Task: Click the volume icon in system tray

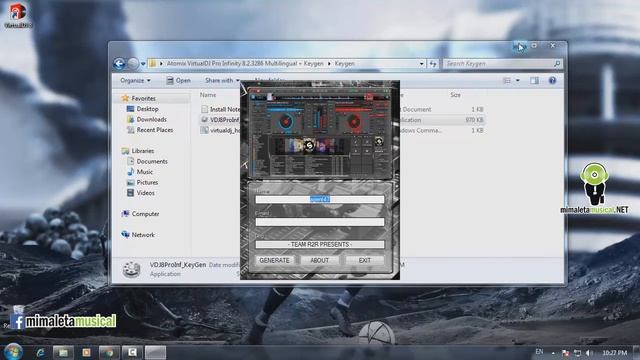Action: pos(589,352)
